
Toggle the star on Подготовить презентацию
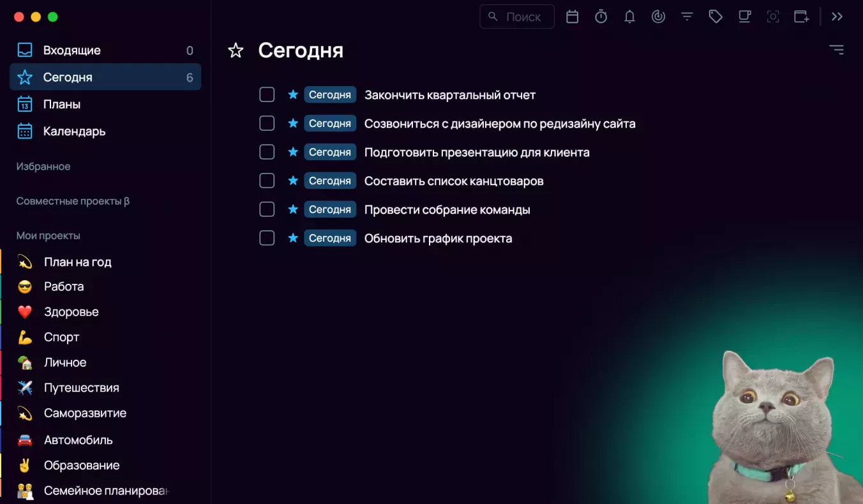pos(293,152)
